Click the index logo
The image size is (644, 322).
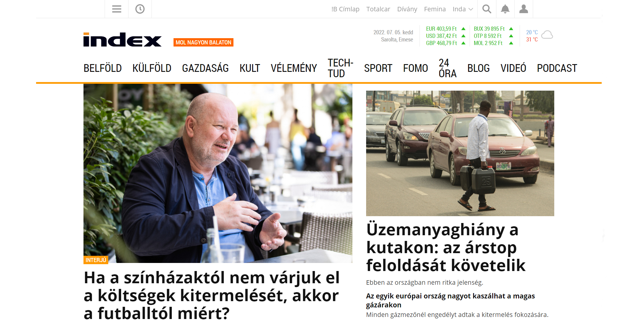click(123, 40)
